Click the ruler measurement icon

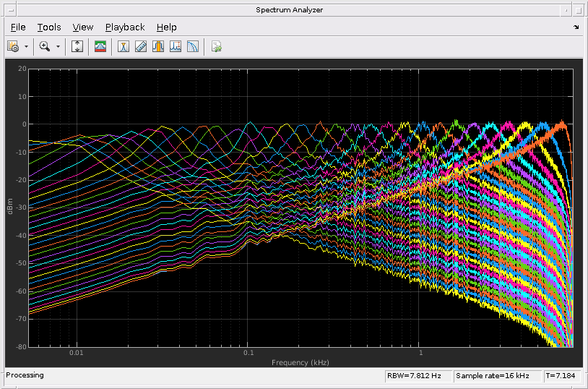tap(141, 46)
